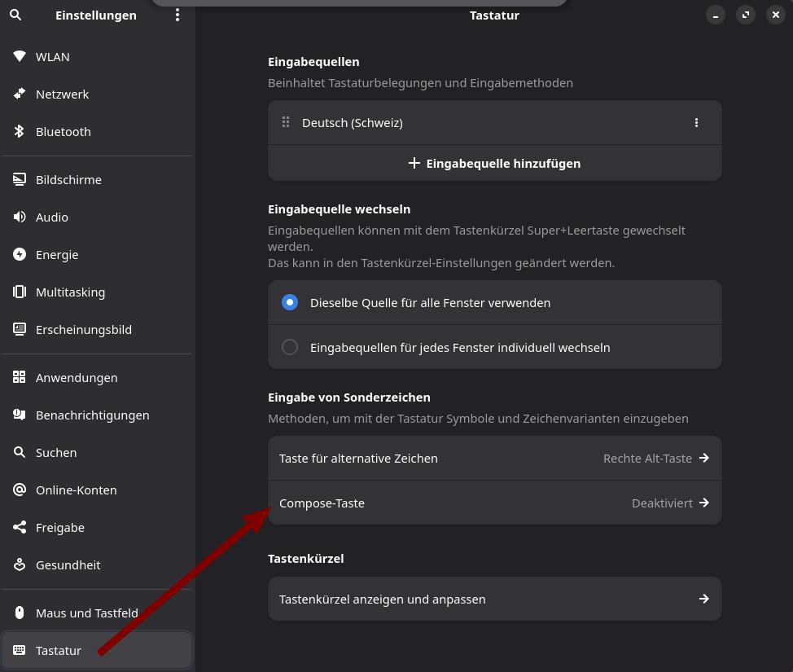Open options menu for Deutsch (Schweiz)
This screenshot has height=672, width=793.
coord(696,122)
